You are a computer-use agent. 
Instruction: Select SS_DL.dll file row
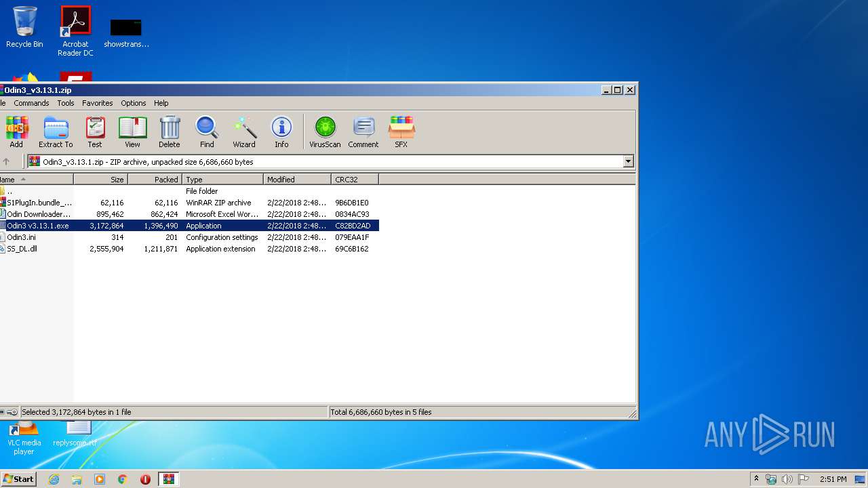189,249
